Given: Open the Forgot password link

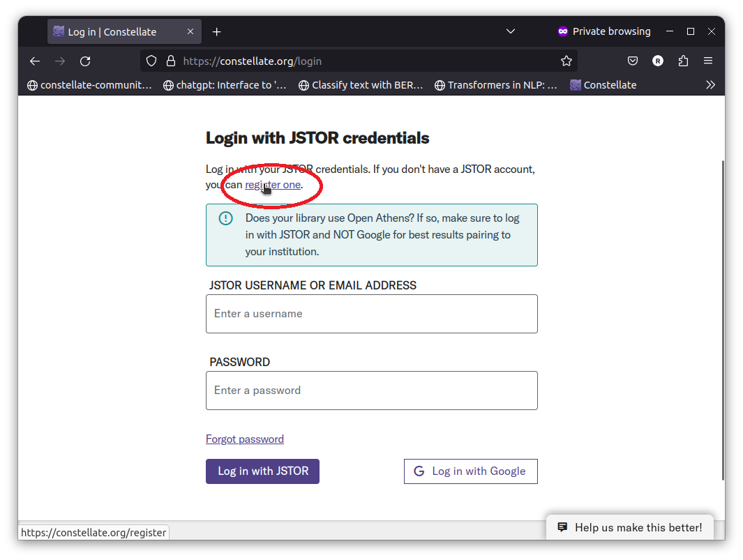Looking at the screenshot, I should point(244,439).
